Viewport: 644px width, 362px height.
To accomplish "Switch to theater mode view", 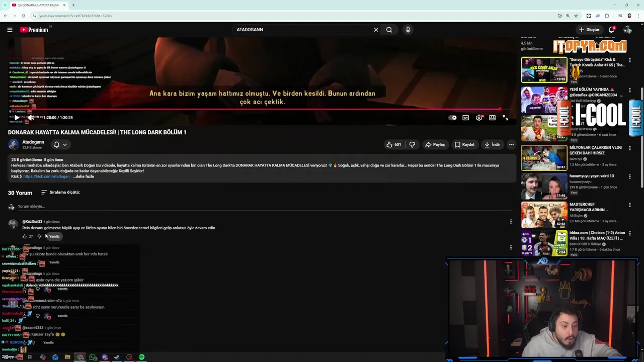I will (492, 118).
